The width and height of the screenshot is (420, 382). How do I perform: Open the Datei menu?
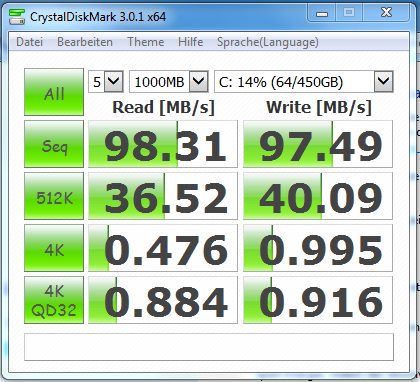(x=29, y=42)
